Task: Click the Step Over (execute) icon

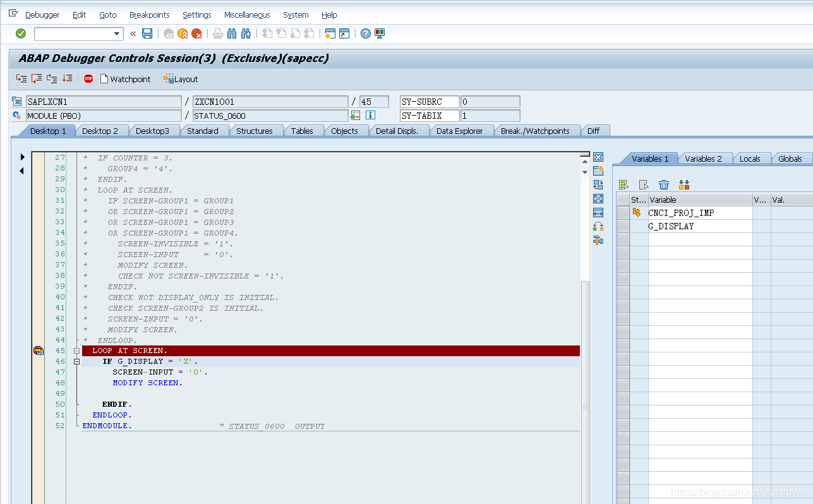Action: (x=37, y=78)
